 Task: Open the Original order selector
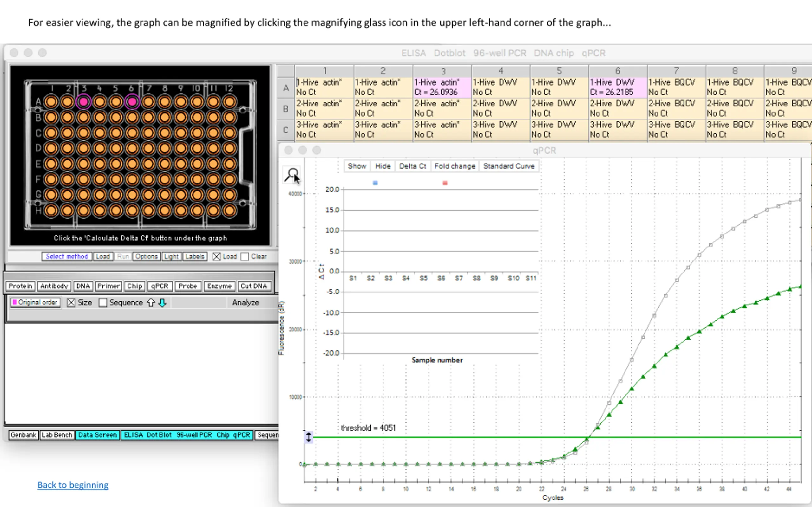[x=35, y=302]
